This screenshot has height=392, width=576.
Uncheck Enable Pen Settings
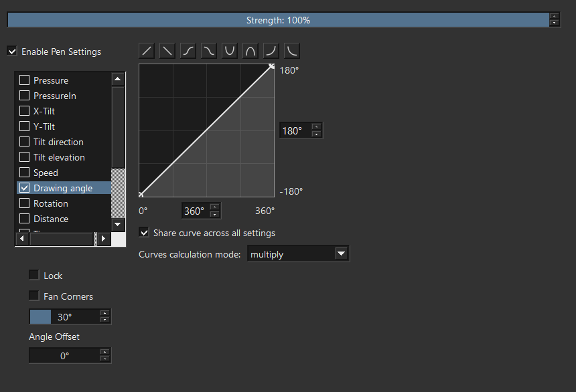coord(12,52)
